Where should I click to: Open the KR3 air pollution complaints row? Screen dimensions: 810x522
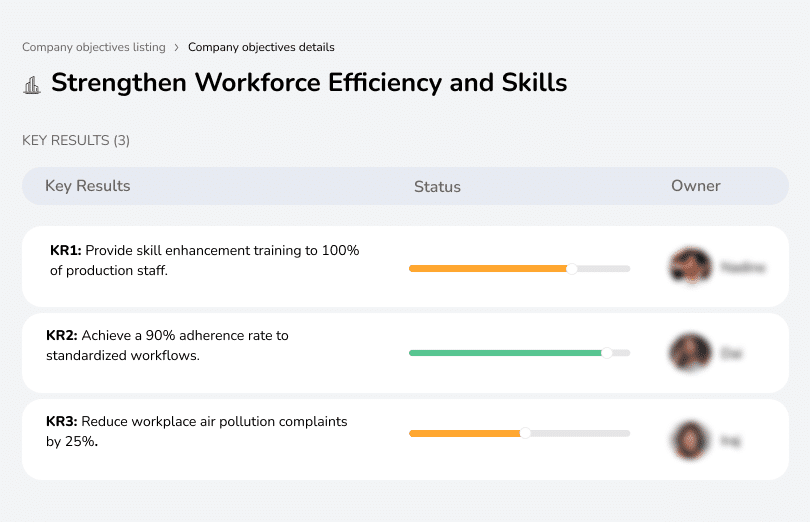click(x=405, y=439)
